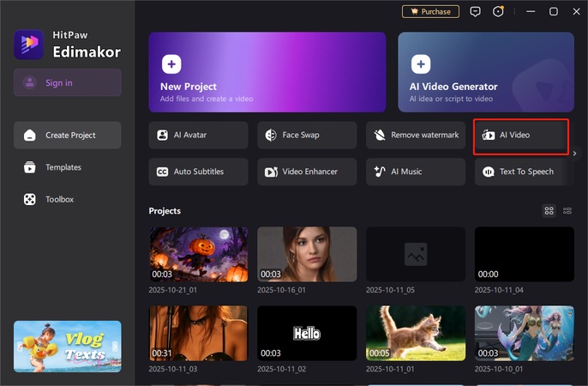Click the feedback message icon
Viewport: 588px width, 386px height.
(476, 12)
